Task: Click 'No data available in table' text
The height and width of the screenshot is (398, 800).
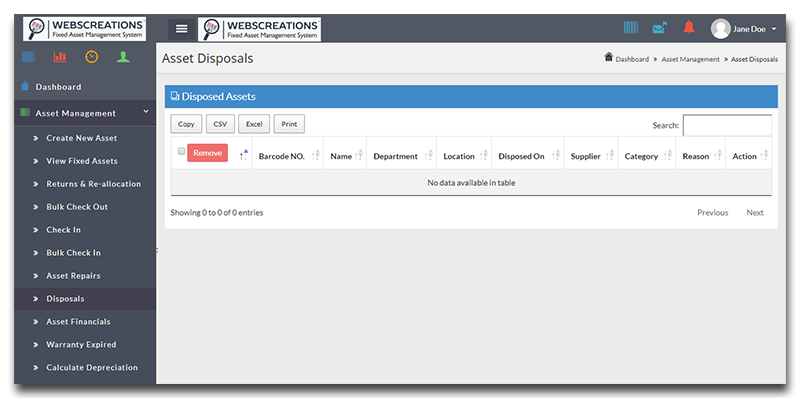Action: 471,183
